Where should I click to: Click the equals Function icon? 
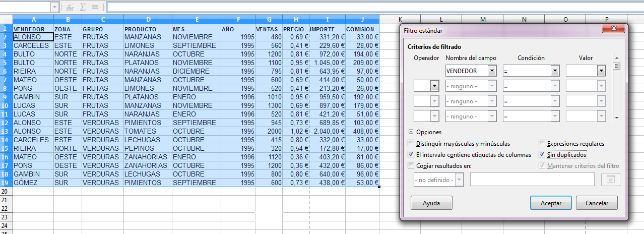point(95,7)
